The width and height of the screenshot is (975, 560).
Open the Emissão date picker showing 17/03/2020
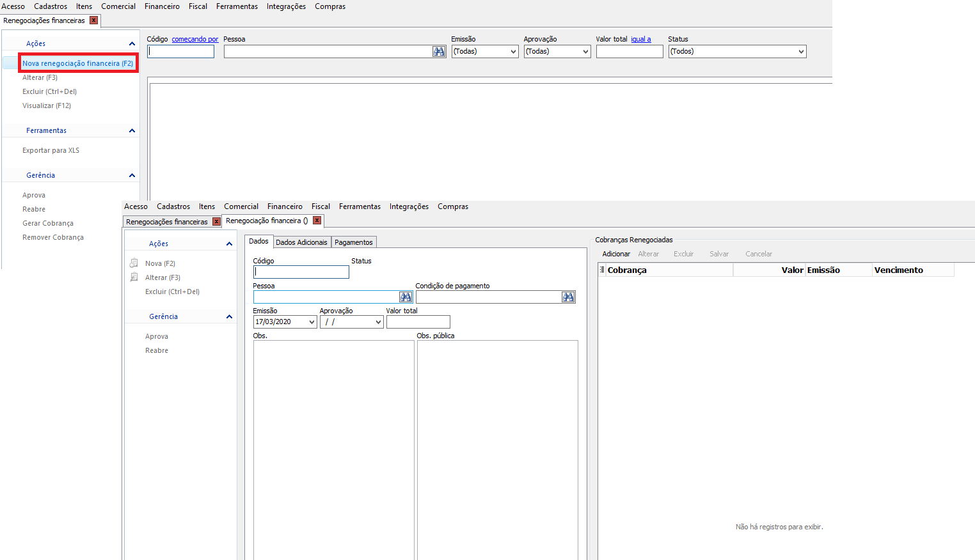click(312, 322)
